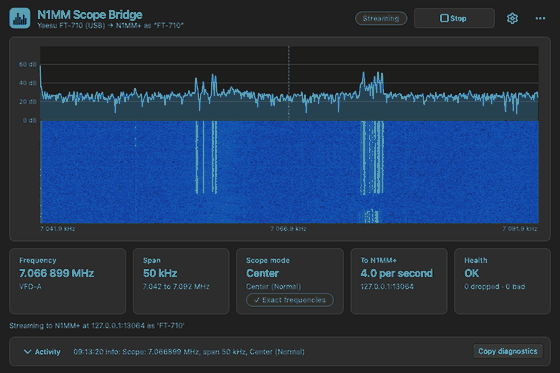Click the 7 066.9 kHz axis label
Viewport: 560px width, 373px height.
coord(288,229)
